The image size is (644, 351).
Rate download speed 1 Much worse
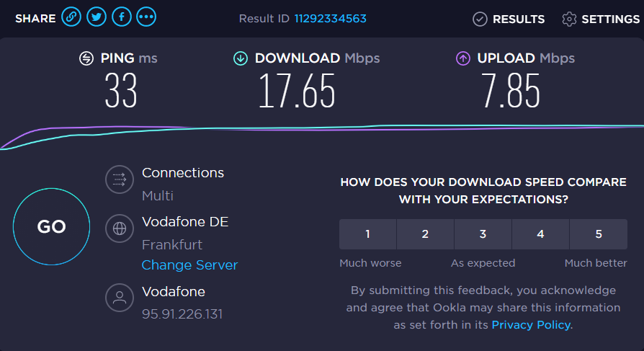coord(367,234)
